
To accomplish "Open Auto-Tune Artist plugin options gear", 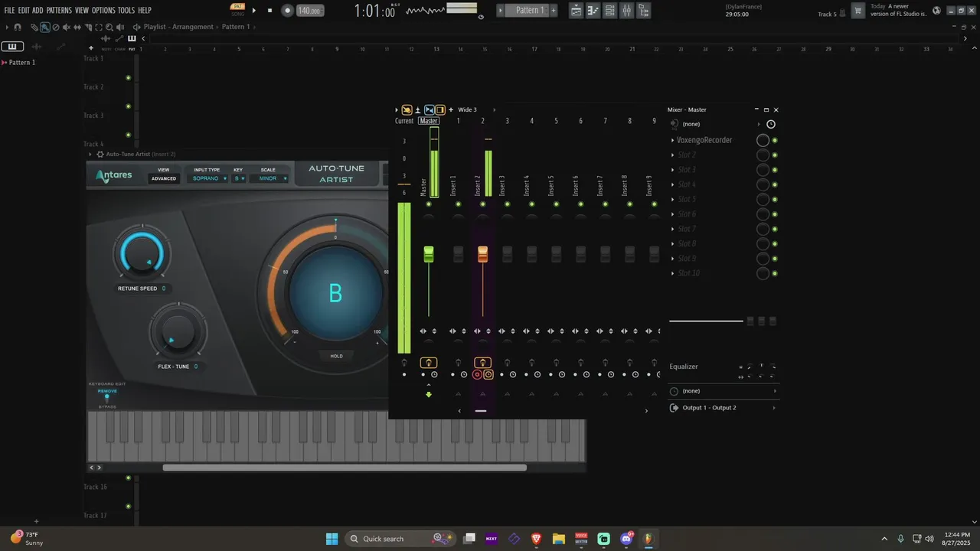I will point(100,155).
